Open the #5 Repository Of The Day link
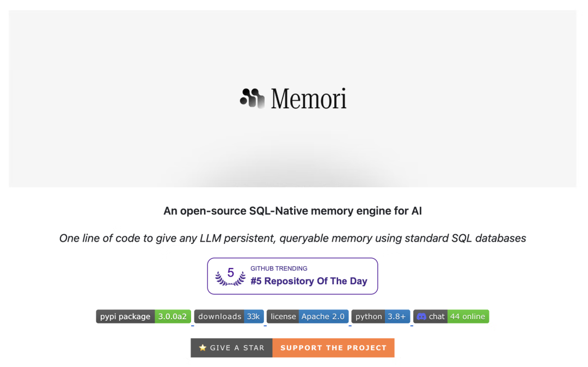The height and width of the screenshot is (367, 588). 309,281
